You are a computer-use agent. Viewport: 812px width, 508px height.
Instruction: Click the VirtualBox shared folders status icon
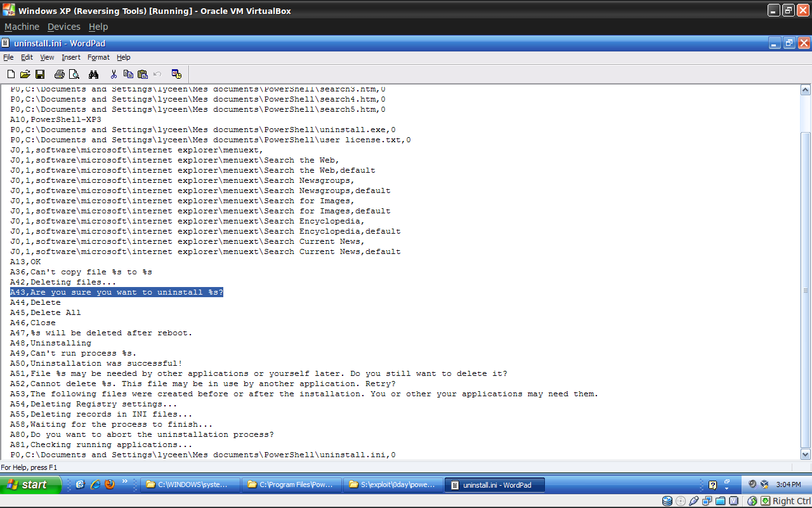tap(721, 501)
